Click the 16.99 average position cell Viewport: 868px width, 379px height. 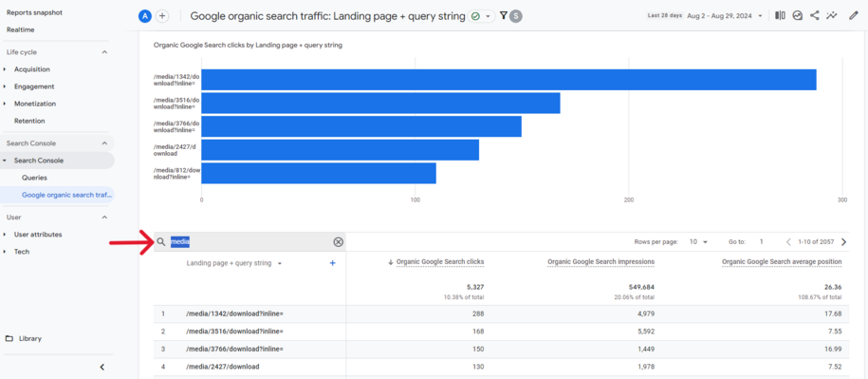pyautogui.click(x=833, y=350)
